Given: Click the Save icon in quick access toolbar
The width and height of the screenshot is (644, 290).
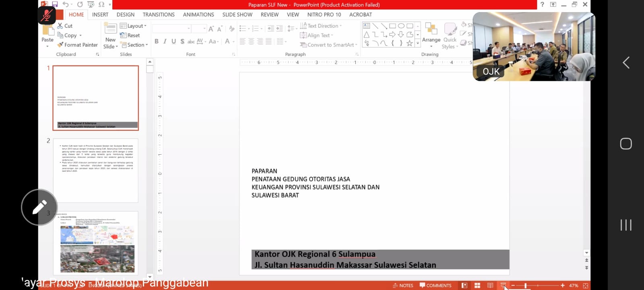Looking at the screenshot, I should tap(55, 4).
